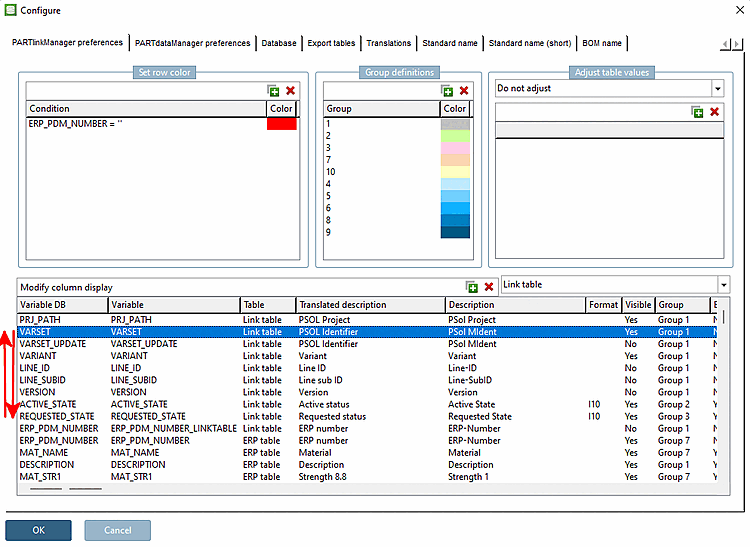The image size is (750, 547).
Task: Delete a column in Modify column display
Action: [x=489, y=287]
